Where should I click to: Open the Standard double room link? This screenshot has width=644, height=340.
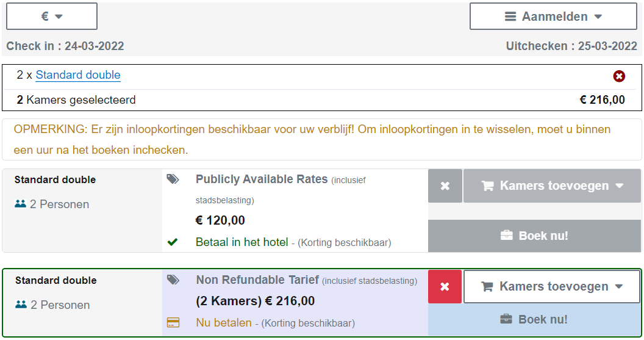coord(78,75)
